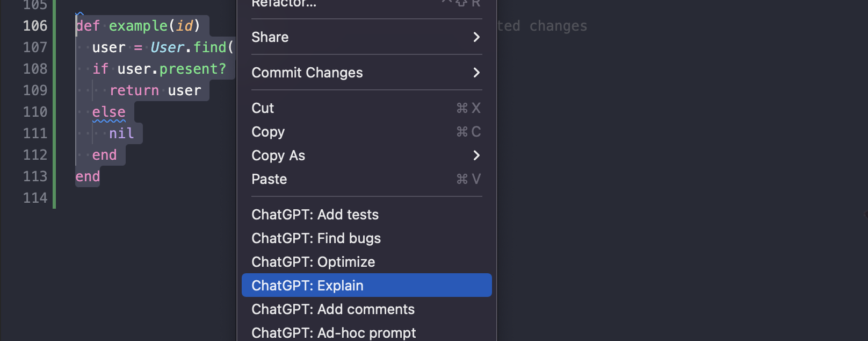Screen dimensions: 868x341
Task: Click the example method name
Action: 138,26
